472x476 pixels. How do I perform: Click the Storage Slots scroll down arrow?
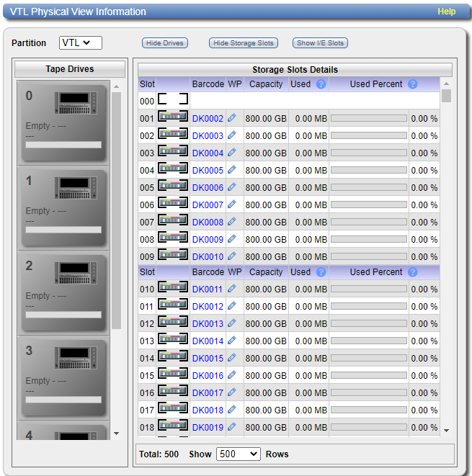coord(446,430)
